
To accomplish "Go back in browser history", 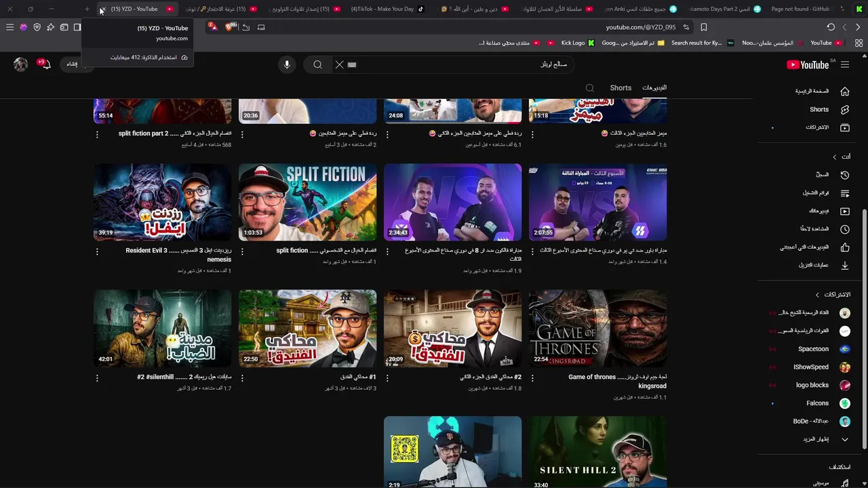I will [858, 27].
